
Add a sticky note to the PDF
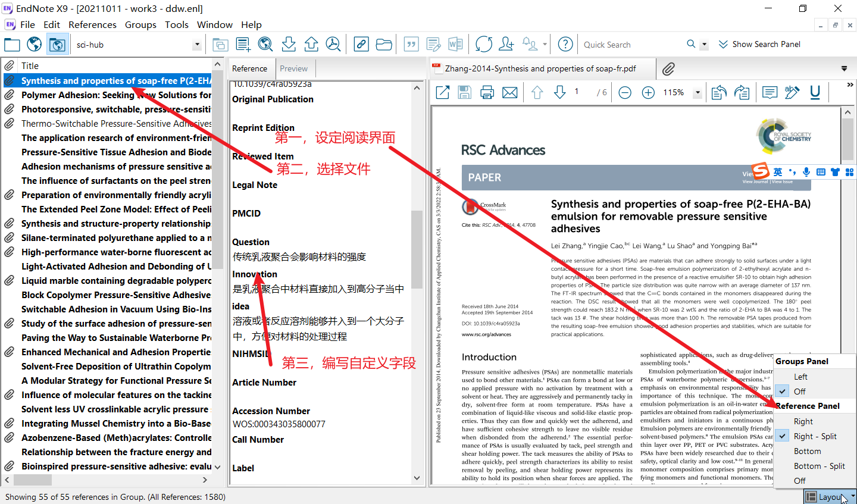(770, 92)
